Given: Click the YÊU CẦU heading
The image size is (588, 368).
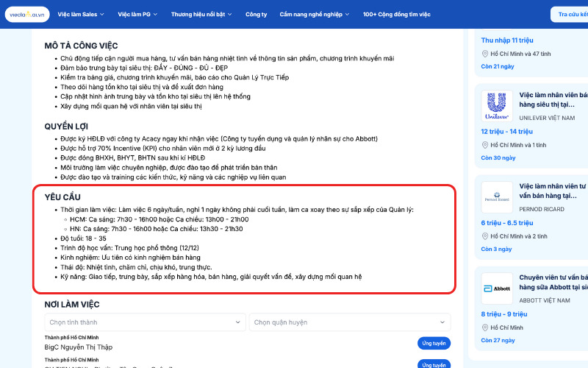Looking at the screenshot, I should pyautogui.click(x=62, y=197).
